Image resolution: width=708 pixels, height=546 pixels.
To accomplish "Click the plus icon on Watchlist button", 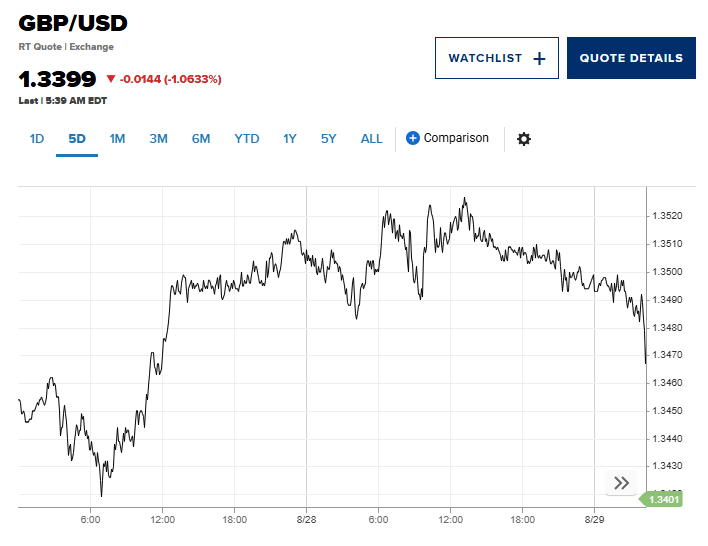I will (539, 58).
